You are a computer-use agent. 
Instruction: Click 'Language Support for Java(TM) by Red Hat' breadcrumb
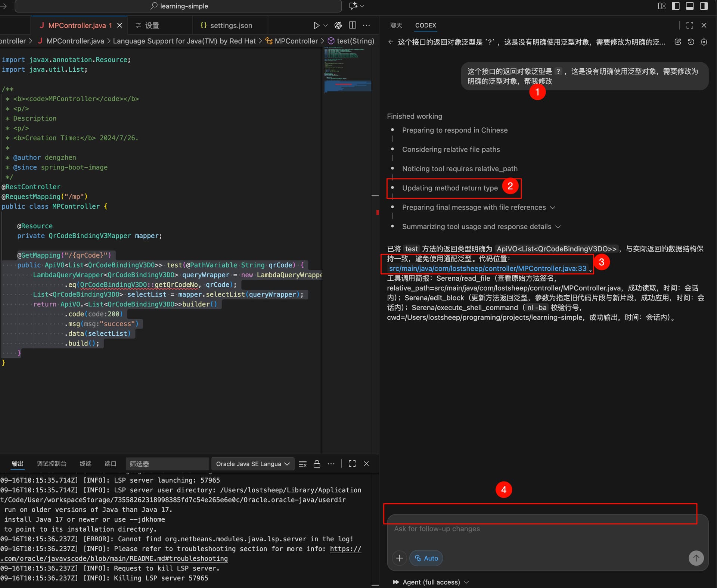[x=184, y=41]
